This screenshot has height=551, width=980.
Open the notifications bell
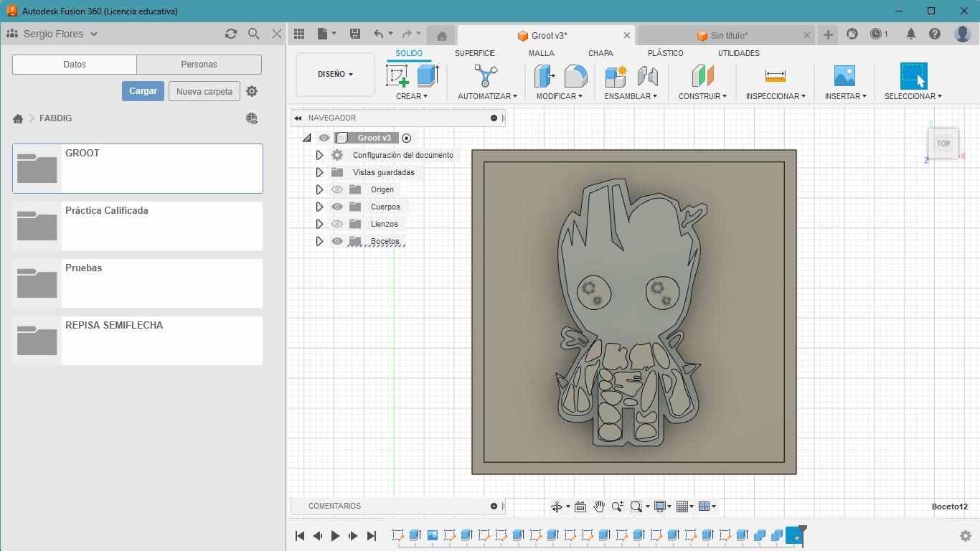coord(910,34)
